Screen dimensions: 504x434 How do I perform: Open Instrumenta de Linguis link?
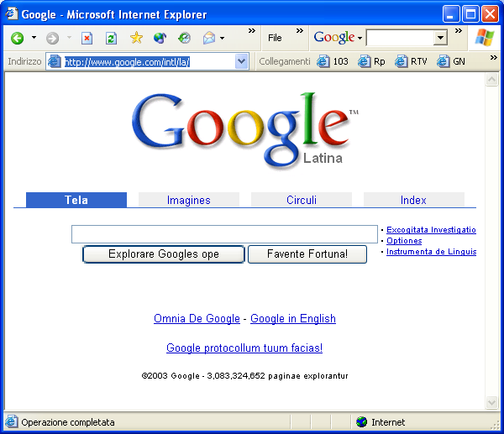(432, 252)
